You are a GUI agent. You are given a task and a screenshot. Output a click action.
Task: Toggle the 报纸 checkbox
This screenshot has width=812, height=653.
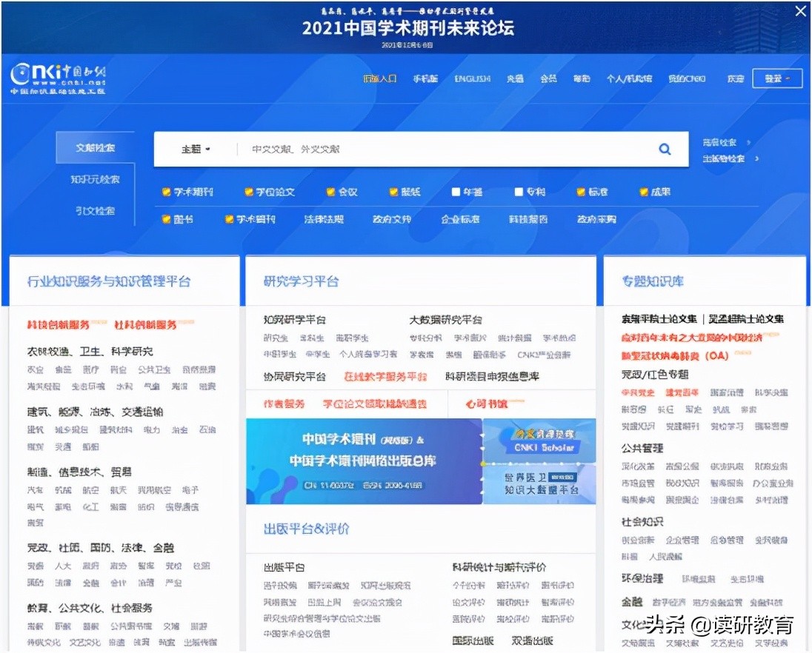393,192
